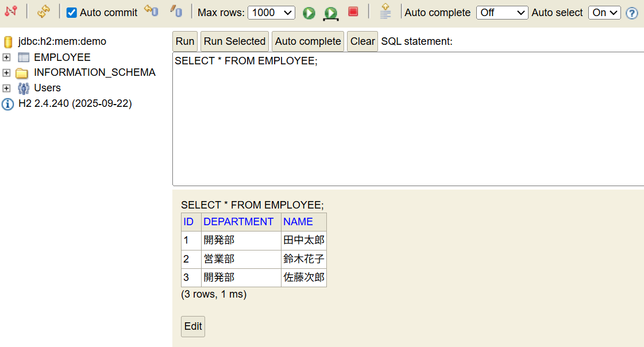Select jdbc:h2:mem:demo in the tree

point(62,41)
